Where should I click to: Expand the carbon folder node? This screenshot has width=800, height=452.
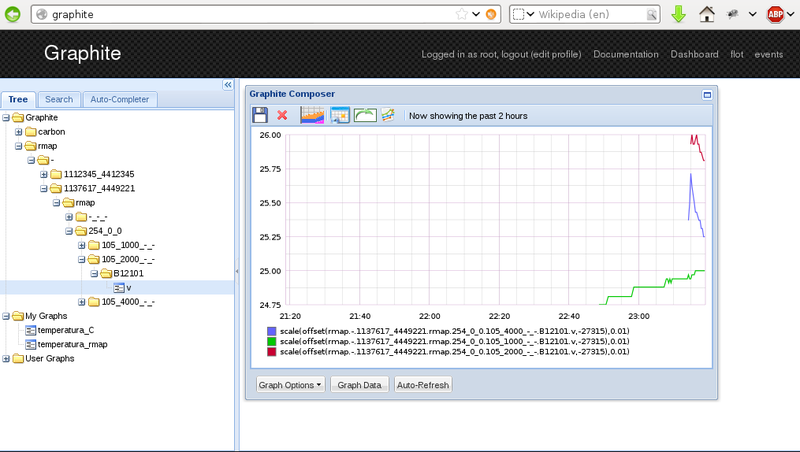click(18, 132)
